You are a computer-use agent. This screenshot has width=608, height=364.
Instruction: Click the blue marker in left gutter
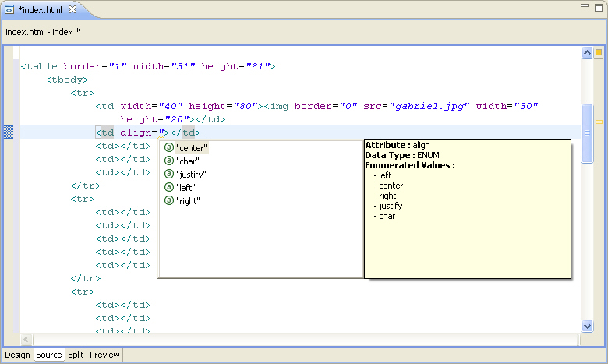tap(9, 133)
